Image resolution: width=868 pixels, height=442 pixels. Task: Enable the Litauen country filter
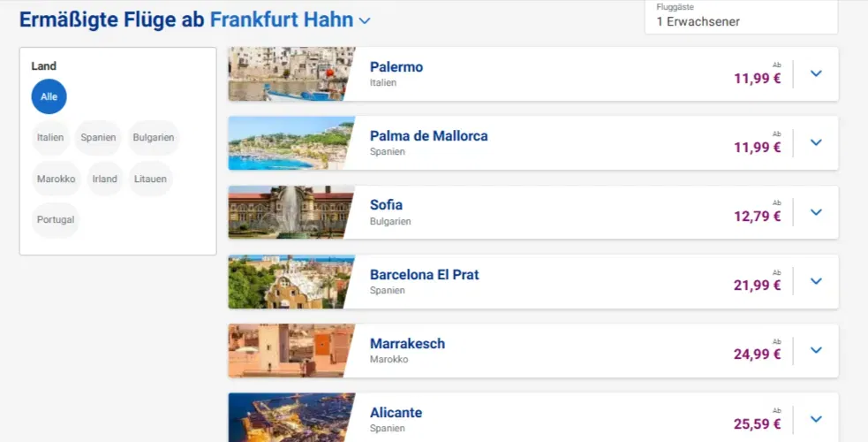150,179
